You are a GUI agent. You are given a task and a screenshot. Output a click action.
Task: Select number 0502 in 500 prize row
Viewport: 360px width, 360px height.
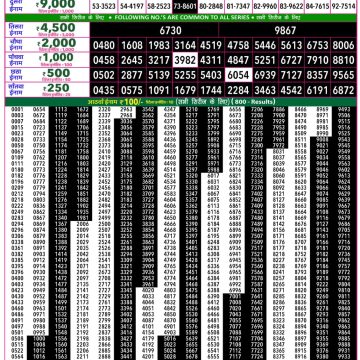(104, 75)
